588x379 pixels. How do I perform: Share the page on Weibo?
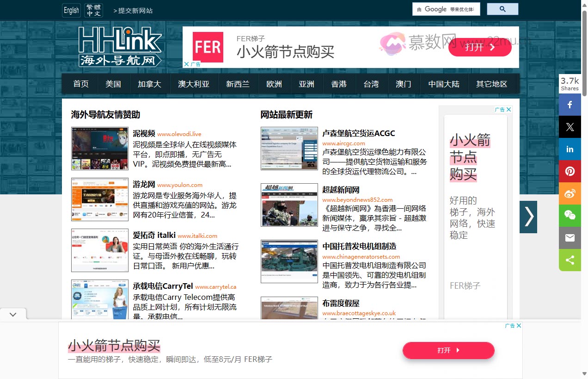(570, 194)
